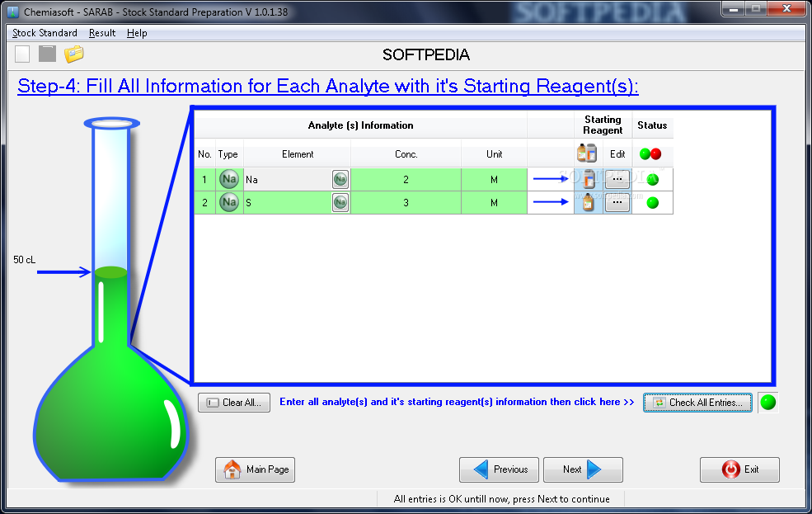Click Check All Entries... button
This screenshot has width=812, height=514.
coord(697,403)
